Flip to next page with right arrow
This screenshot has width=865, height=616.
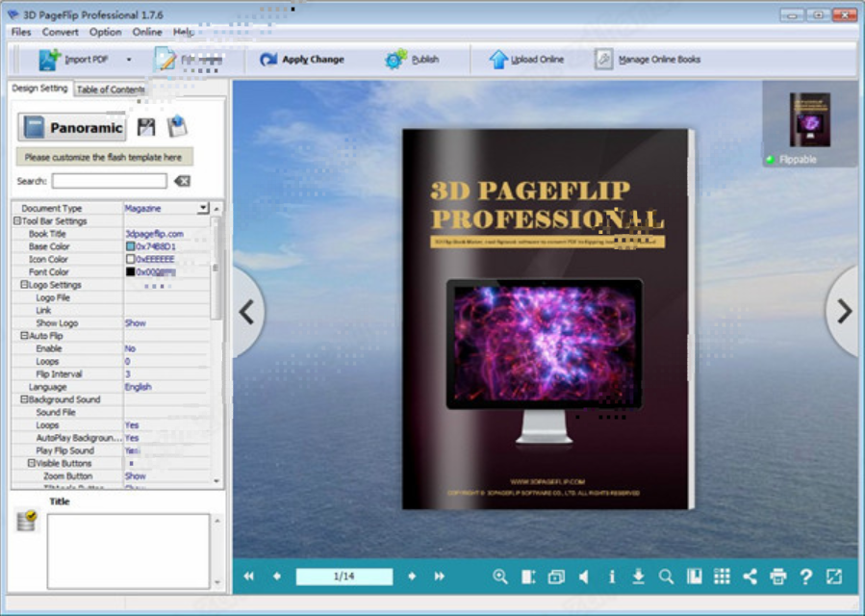click(844, 311)
